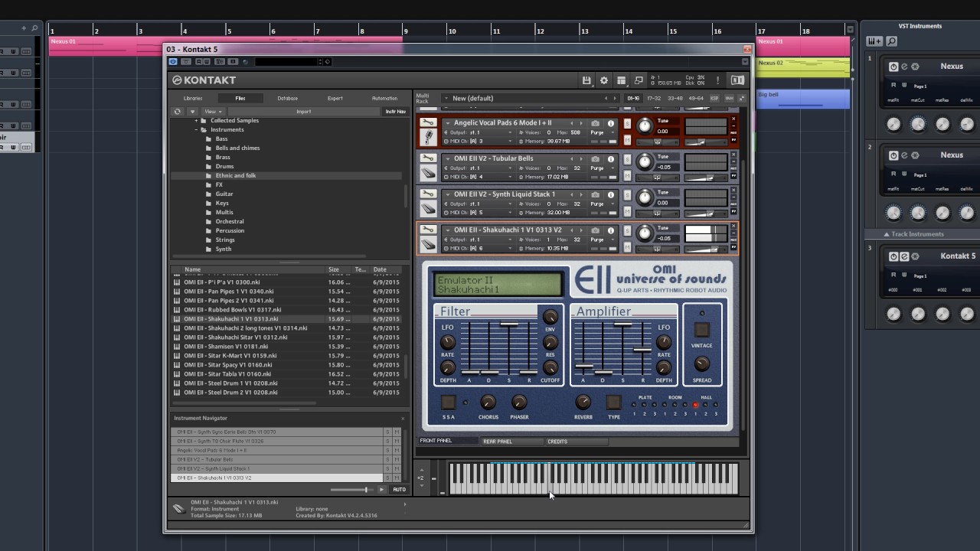Open wrench edit mode for Synth Liquid Stack 1

(428, 194)
